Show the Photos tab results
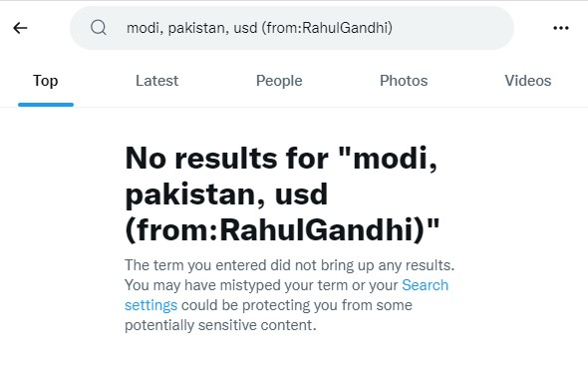Image resolution: width=588 pixels, height=382 pixels. click(404, 81)
